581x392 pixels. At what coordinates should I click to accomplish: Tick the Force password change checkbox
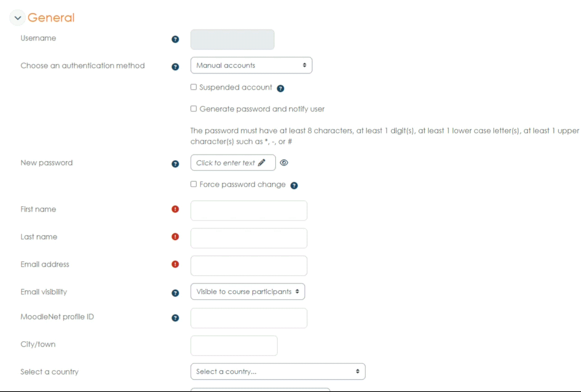click(x=194, y=184)
